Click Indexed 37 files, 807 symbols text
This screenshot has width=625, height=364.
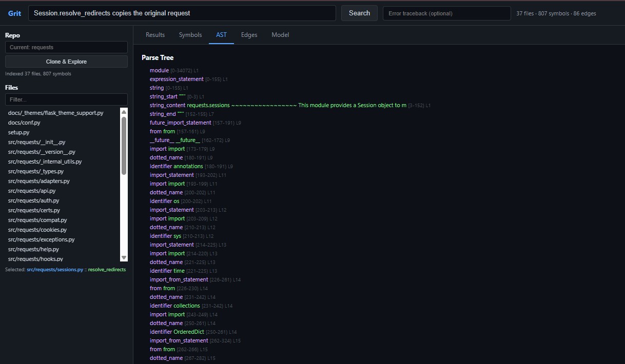(38, 74)
